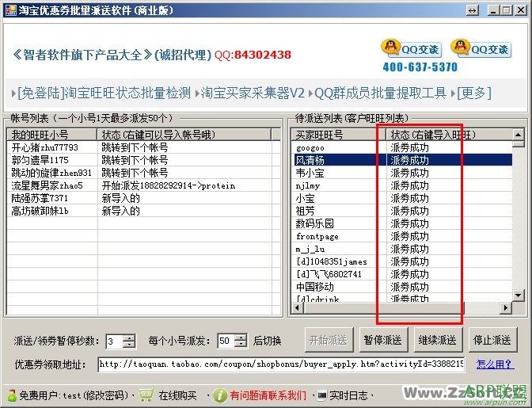
Task: Open the [更多] link
Action: (474, 93)
